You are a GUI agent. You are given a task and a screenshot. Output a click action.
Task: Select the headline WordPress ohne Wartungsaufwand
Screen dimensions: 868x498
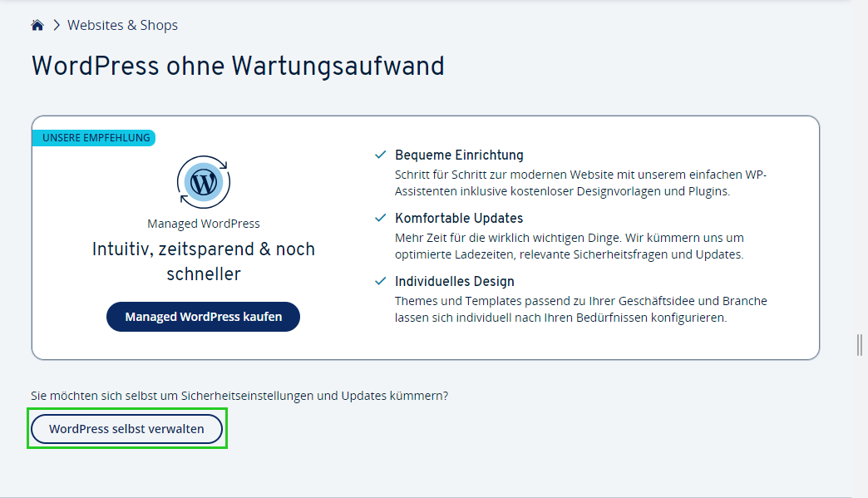[x=237, y=66]
